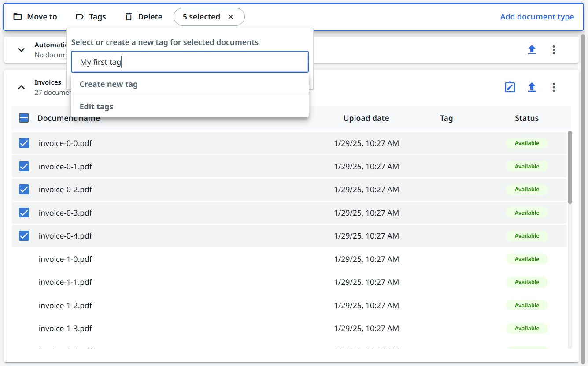Image resolution: width=588 pixels, height=366 pixels.
Task: Select Edit tags from the dropdown
Action: [96, 107]
